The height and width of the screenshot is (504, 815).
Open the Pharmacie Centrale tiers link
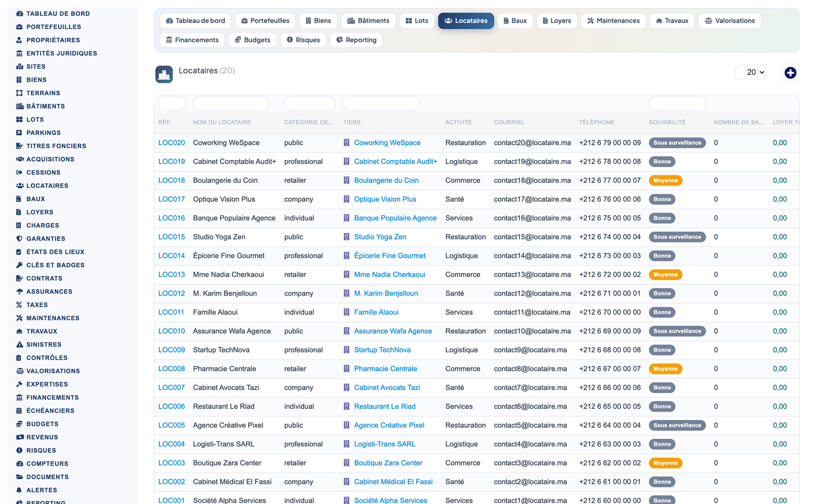[385, 369]
